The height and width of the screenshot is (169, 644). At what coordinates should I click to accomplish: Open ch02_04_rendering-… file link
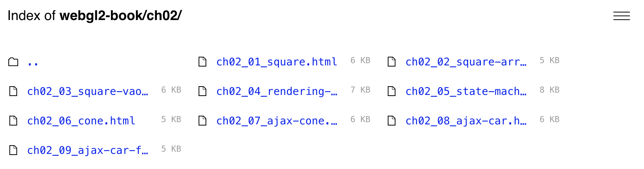pos(277,91)
